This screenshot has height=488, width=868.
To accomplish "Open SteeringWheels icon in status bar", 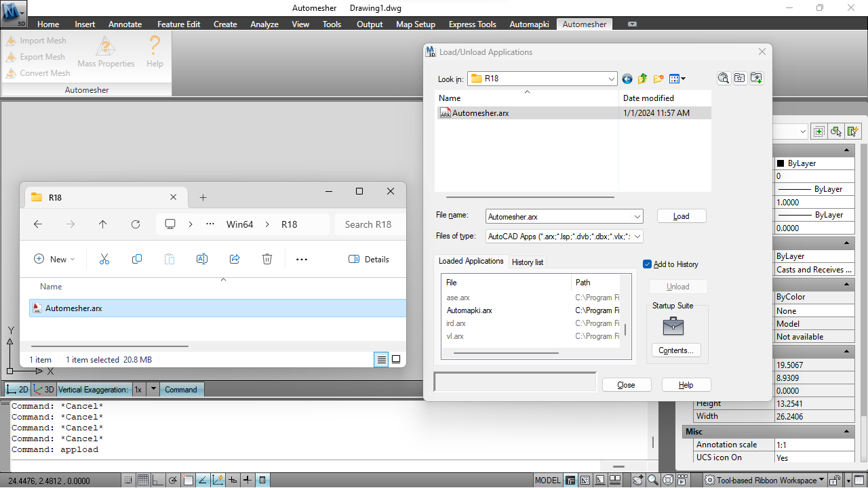I will [668, 481].
